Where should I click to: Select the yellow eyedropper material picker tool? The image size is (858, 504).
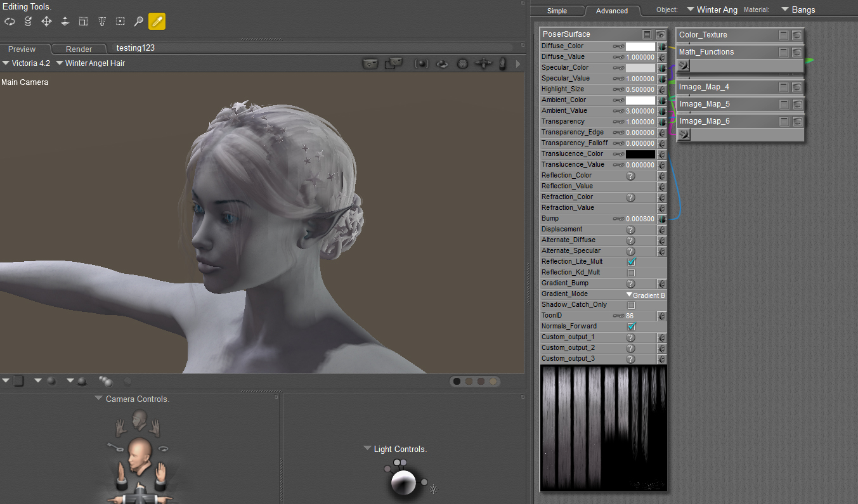157,22
